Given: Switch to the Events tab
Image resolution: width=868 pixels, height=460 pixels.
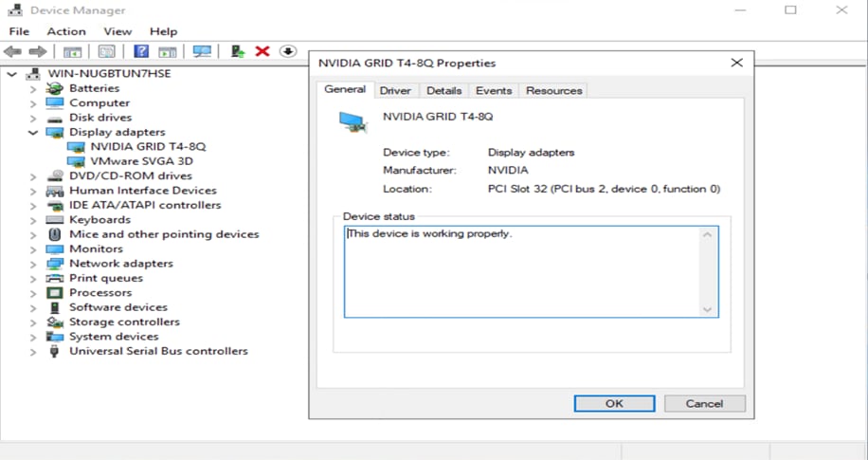Looking at the screenshot, I should pos(494,90).
